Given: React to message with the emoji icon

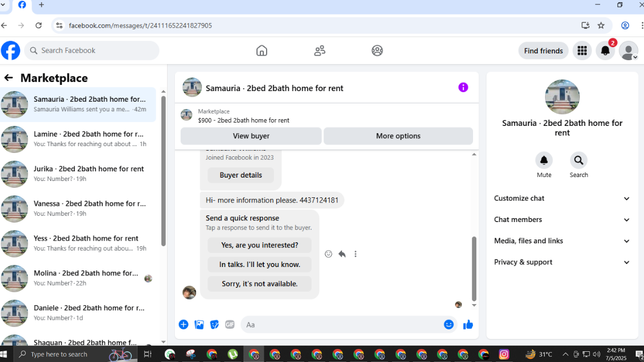Looking at the screenshot, I should [328, 254].
